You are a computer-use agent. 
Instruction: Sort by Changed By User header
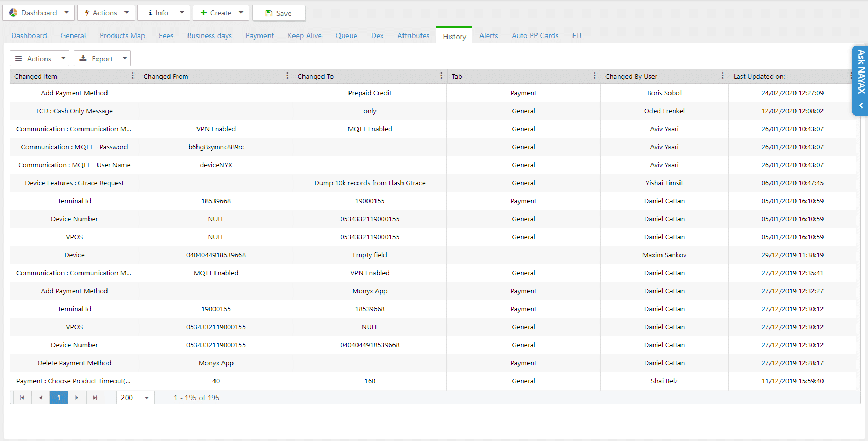pos(631,76)
